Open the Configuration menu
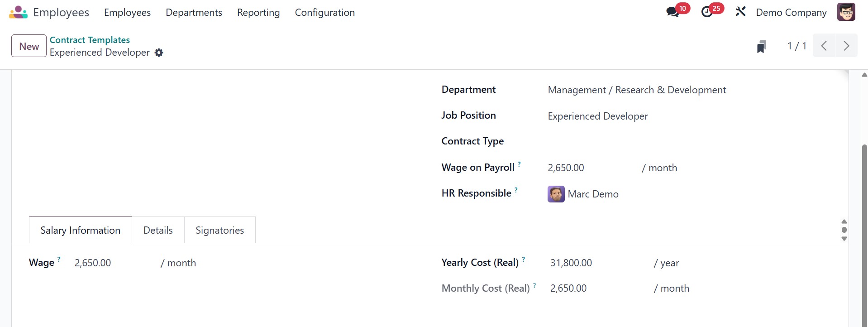This screenshot has width=868, height=327. coord(324,13)
